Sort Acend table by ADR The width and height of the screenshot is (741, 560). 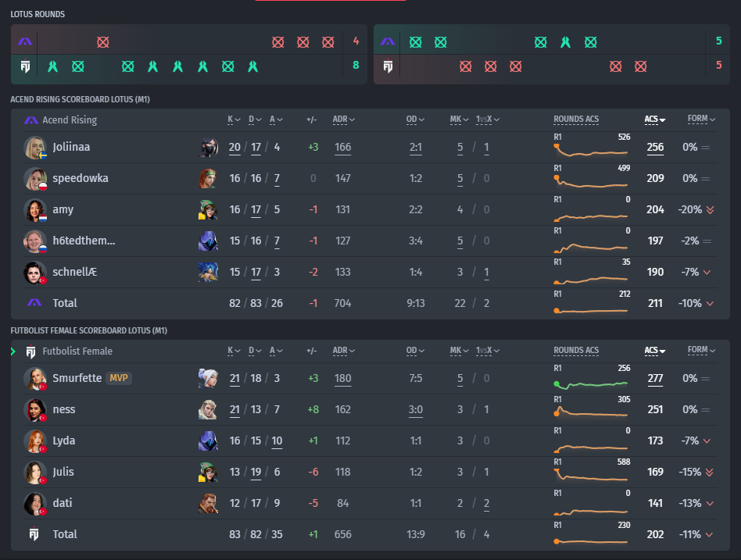click(344, 119)
